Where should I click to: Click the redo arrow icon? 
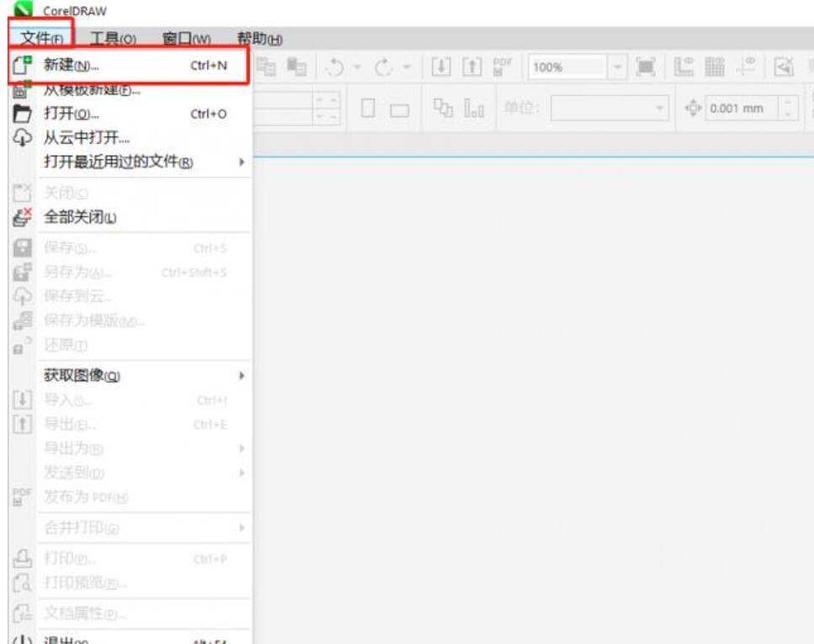[x=383, y=67]
